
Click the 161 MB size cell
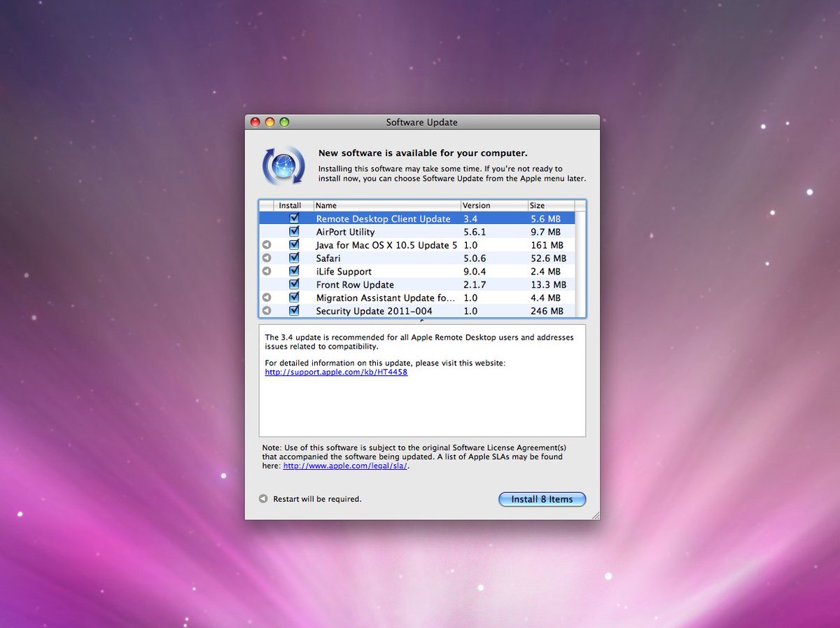pos(547,245)
